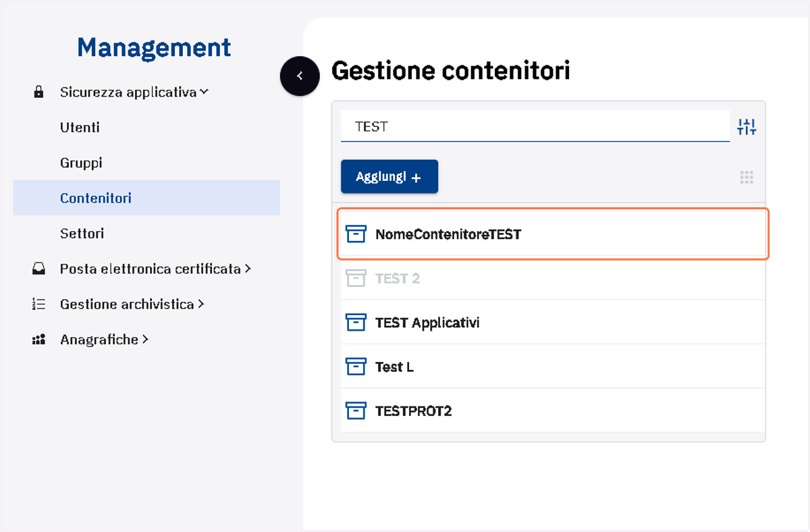Select Contenitori in the sidebar
The image size is (810, 532).
[x=146, y=198]
